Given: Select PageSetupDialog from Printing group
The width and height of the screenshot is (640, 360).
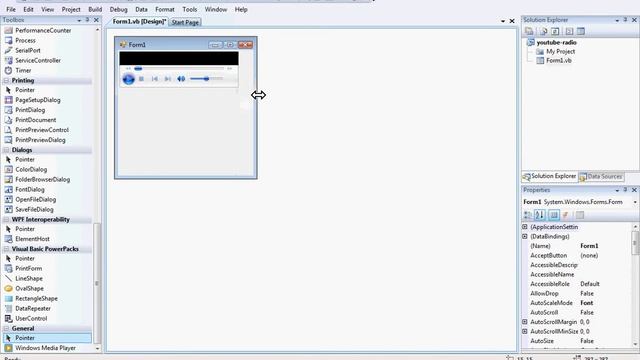Looking at the screenshot, I should coord(38,100).
